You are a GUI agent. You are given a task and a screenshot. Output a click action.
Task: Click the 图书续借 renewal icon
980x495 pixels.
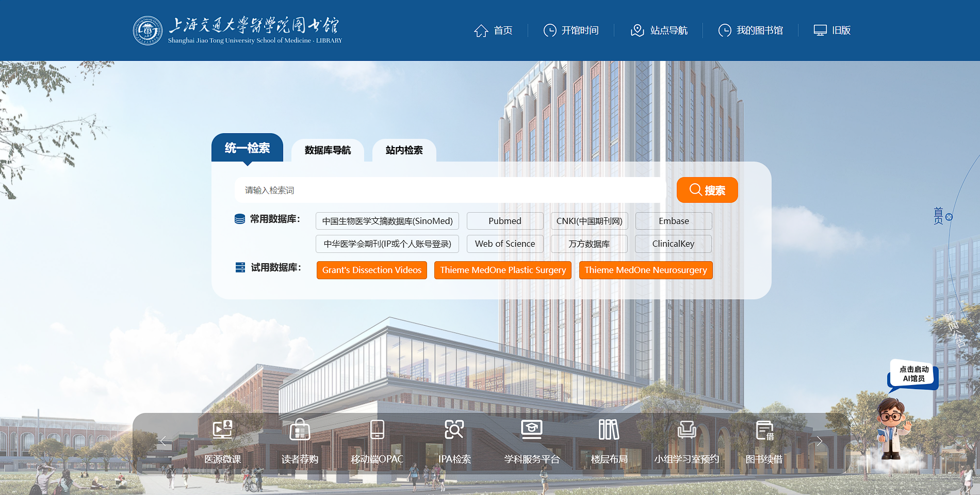pyautogui.click(x=764, y=430)
